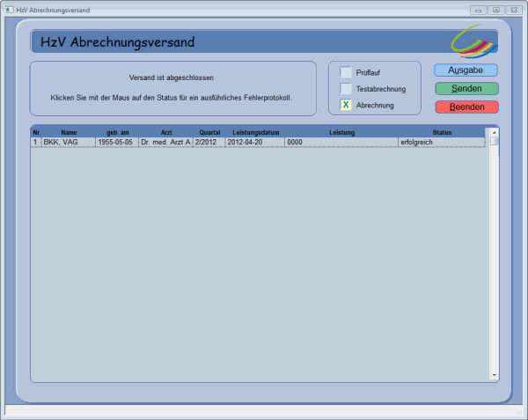Click the scrollbar down arrow in table
The height and width of the screenshot is (420, 528).
(494, 375)
